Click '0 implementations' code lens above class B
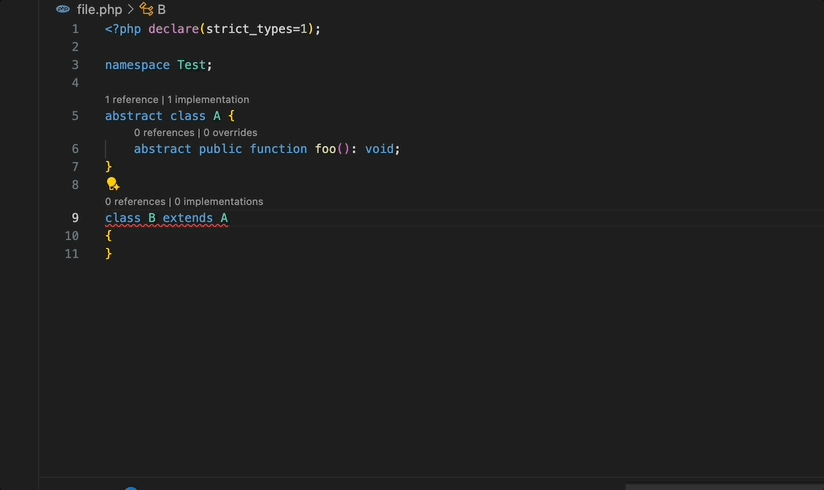Image resolution: width=824 pixels, height=490 pixels. pyautogui.click(x=218, y=202)
